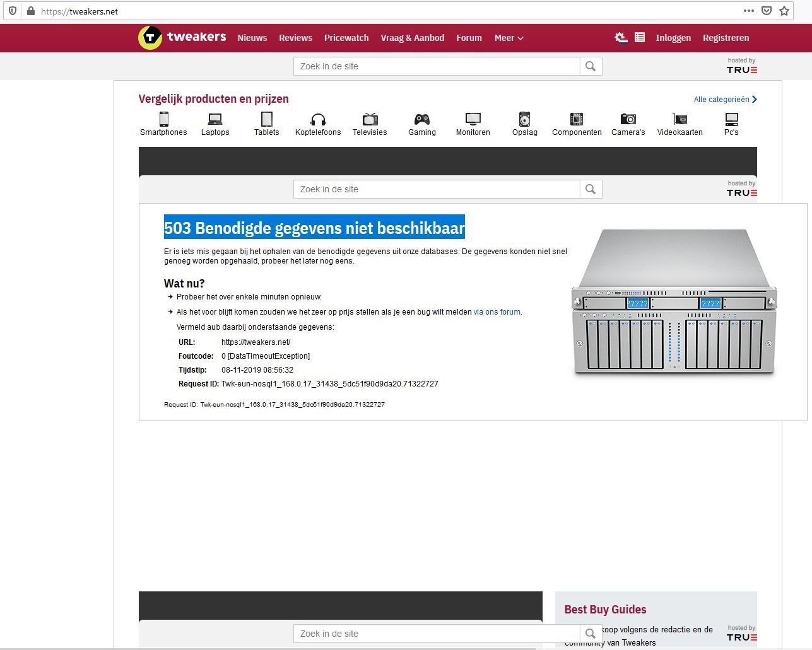812x650 pixels.
Task: Open the Laptops category
Action: point(215,124)
